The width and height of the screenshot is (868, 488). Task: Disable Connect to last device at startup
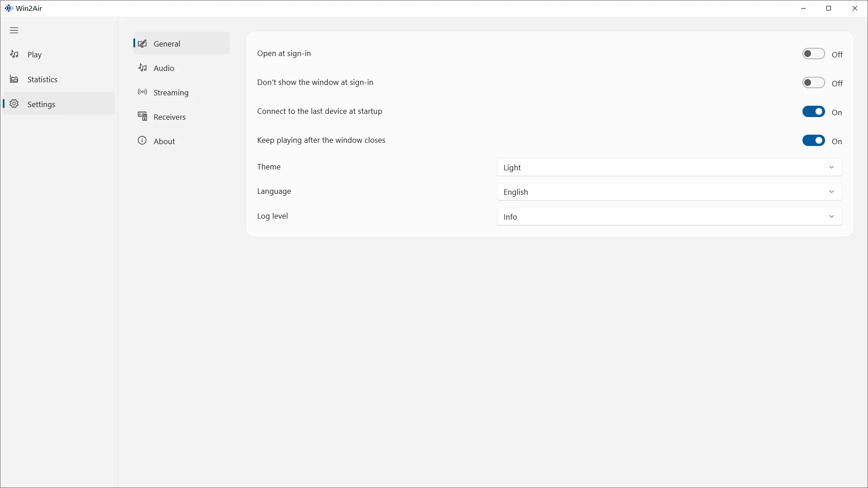click(814, 112)
